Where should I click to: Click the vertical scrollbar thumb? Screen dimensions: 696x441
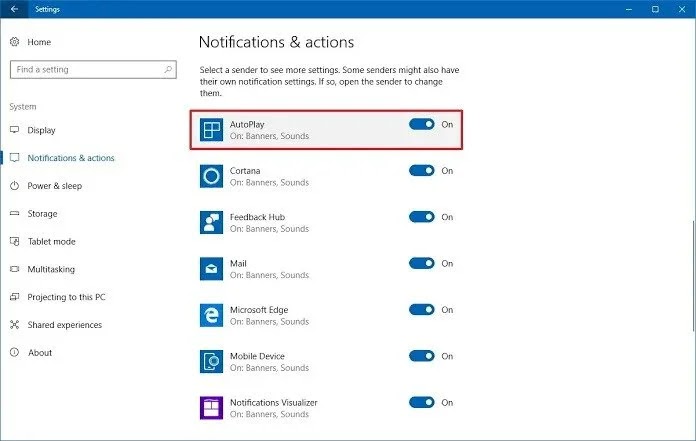pos(693,275)
